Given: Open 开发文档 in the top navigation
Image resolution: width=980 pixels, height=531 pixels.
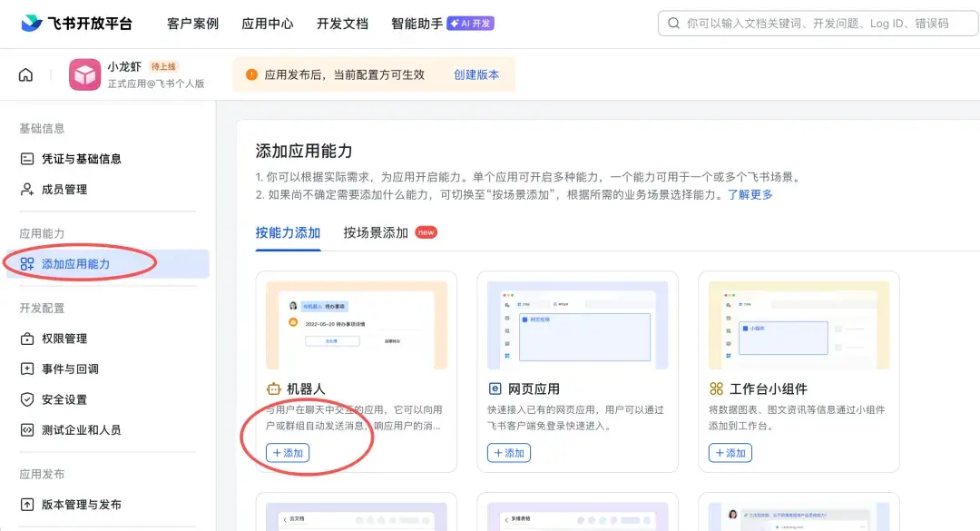Looking at the screenshot, I should (x=342, y=24).
